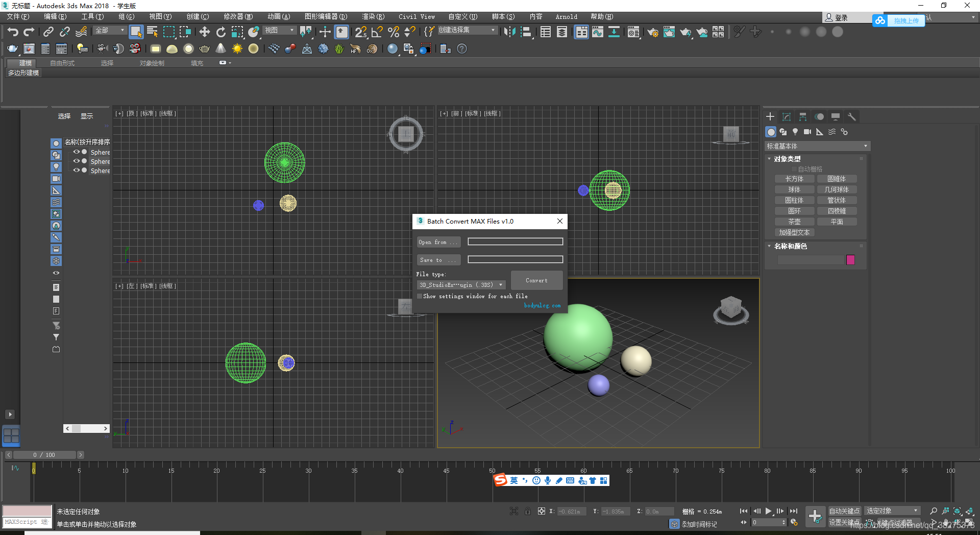Expand the scene explorer side arrow

(x=10, y=415)
